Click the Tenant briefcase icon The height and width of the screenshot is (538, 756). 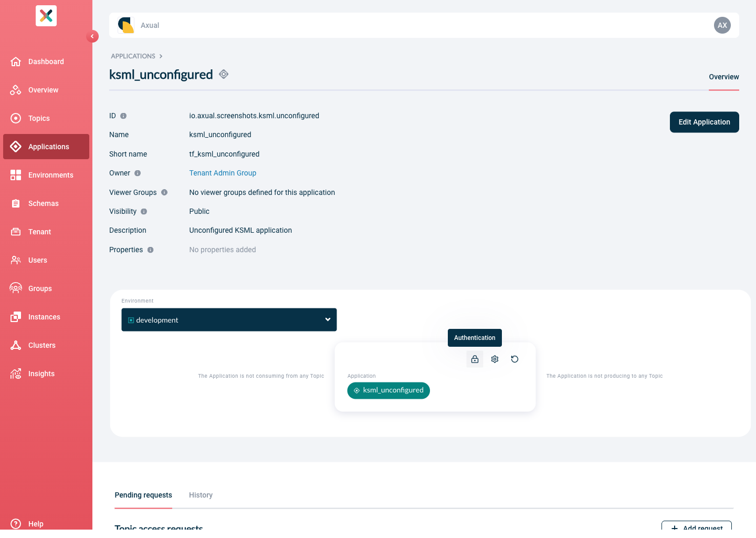(16, 232)
